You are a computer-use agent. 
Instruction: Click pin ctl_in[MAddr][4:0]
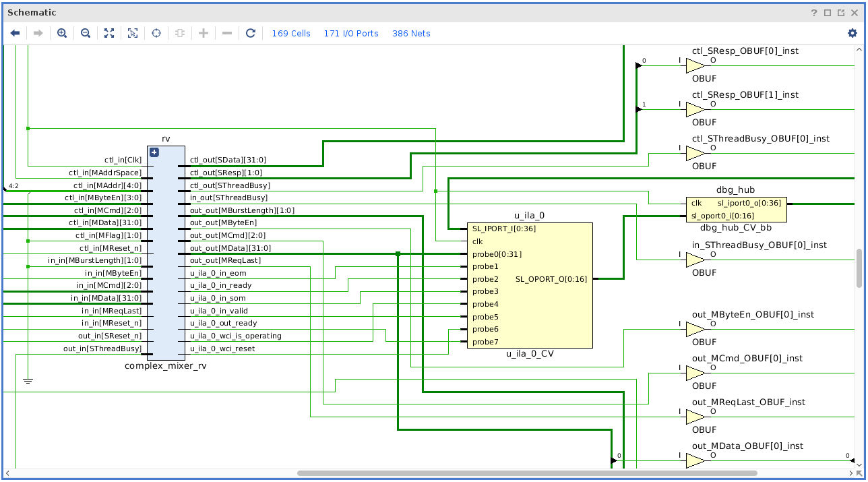click(x=108, y=185)
